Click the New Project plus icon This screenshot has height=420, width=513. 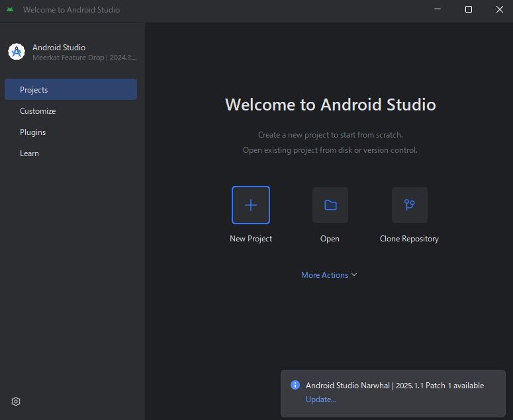click(251, 205)
